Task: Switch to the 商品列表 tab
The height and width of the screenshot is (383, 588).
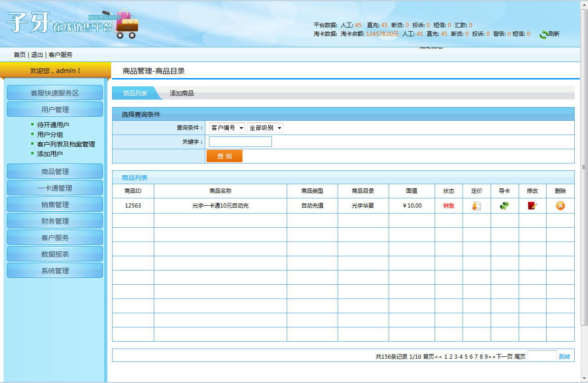Action: [x=135, y=93]
